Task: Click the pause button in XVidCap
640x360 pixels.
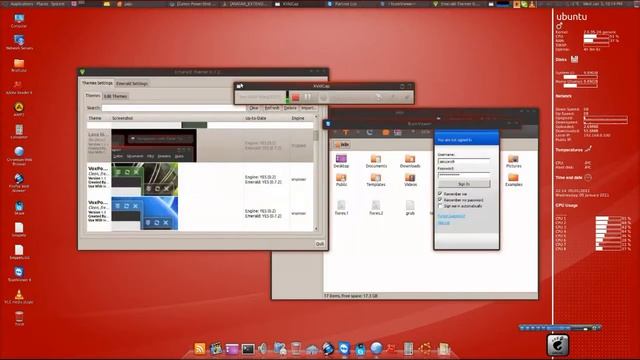Action: [308, 97]
